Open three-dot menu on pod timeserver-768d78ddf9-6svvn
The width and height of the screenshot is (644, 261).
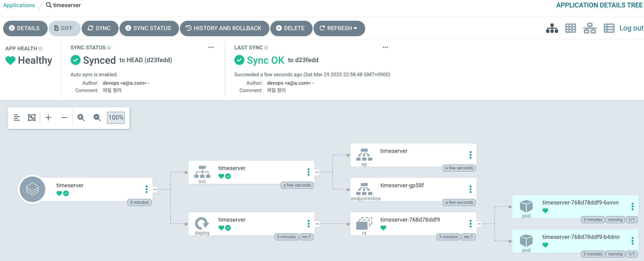(633, 206)
